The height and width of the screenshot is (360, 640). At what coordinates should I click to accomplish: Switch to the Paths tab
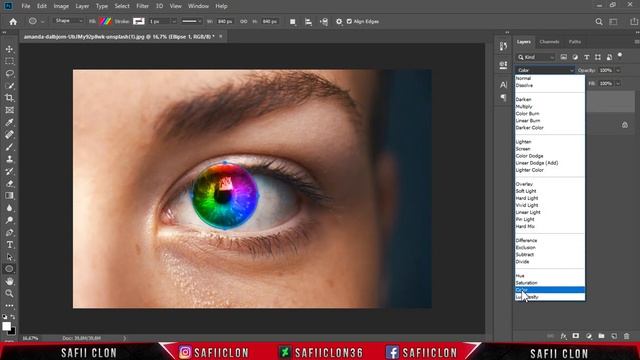[575, 42]
